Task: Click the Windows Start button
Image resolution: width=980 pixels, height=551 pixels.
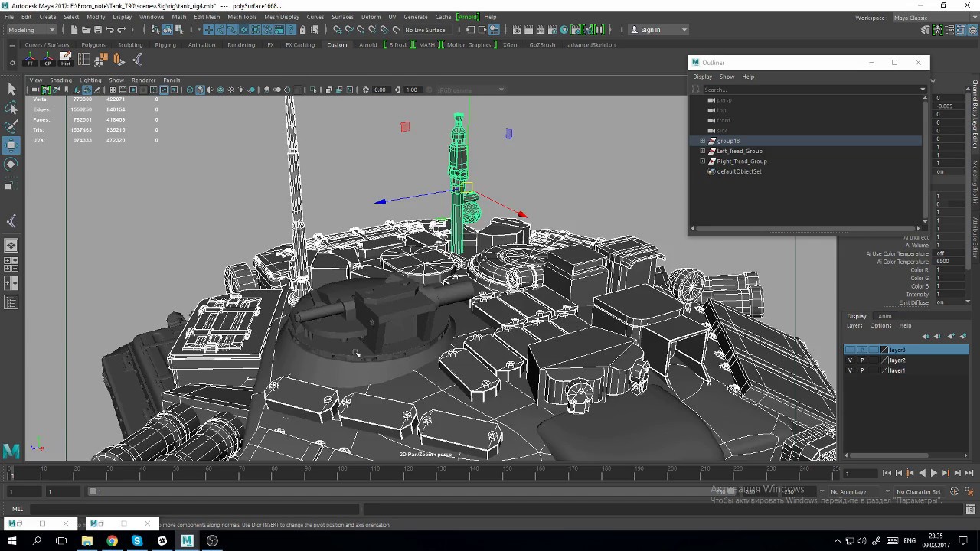Action: coord(12,541)
